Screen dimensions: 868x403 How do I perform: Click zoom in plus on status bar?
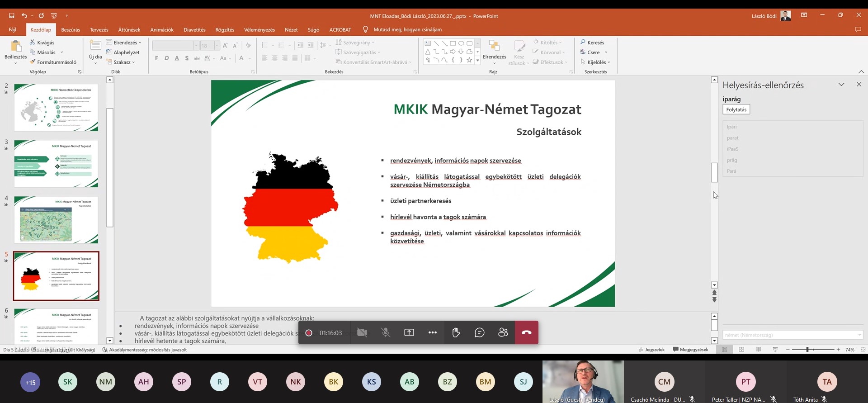pos(838,350)
